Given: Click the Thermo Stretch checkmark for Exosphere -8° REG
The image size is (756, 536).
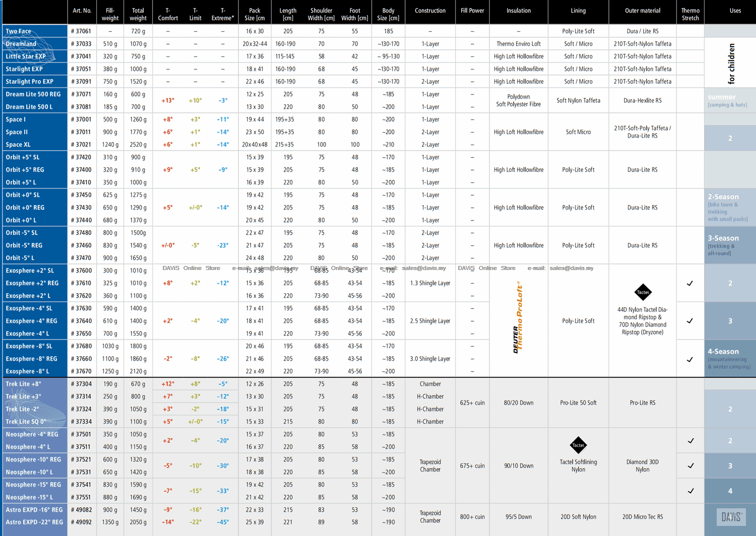Looking at the screenshot, I should (690, 359).
